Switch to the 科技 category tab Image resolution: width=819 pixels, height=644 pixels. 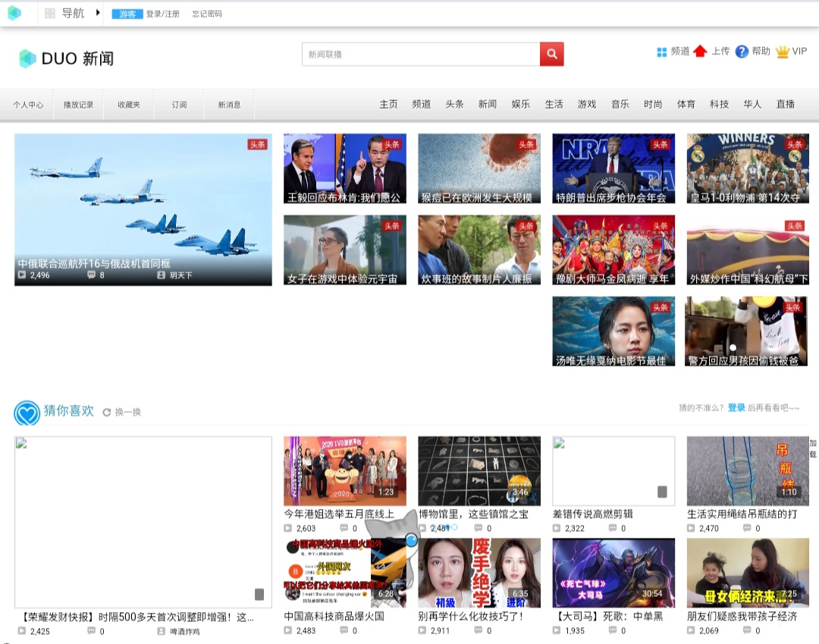[x=719, y=104]
